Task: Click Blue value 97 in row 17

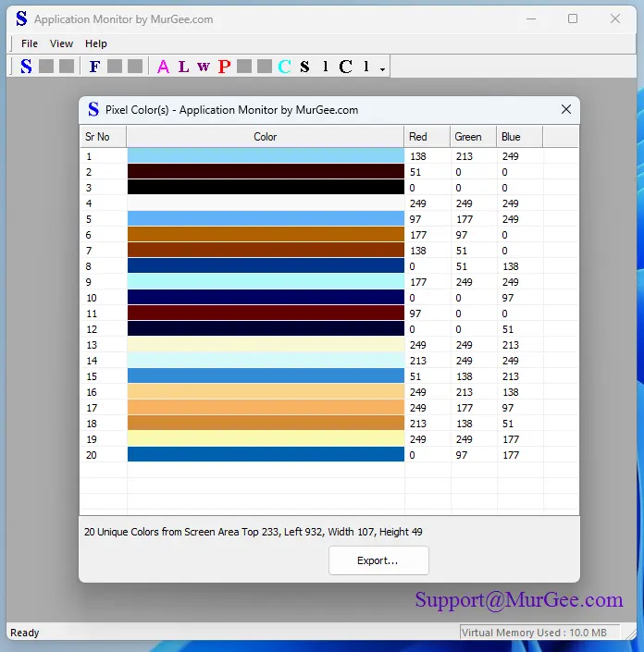Action: pos(508,408)
